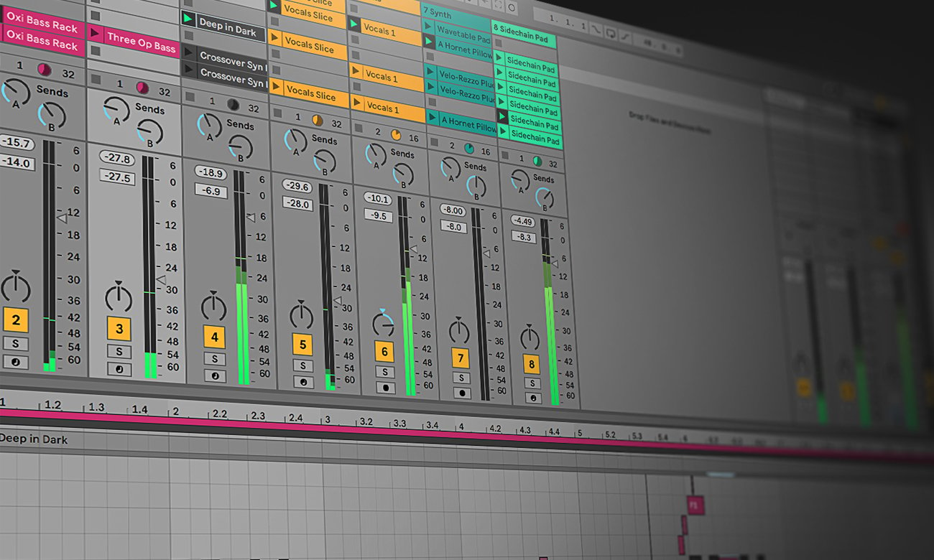Click track 8 green clip progress pie
The width and height of the screenshot is (934, 560).
tap(537, 162)
